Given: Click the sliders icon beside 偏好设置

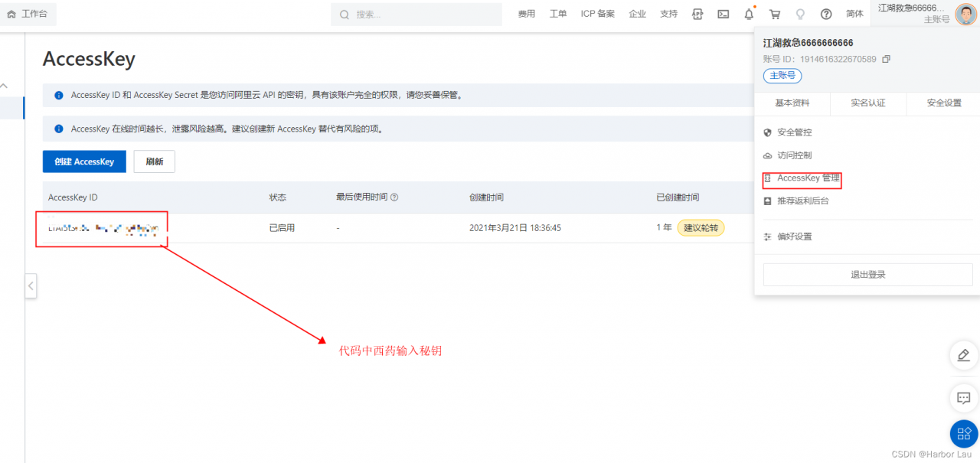Looking at the screenshot, I should point(768,237).
